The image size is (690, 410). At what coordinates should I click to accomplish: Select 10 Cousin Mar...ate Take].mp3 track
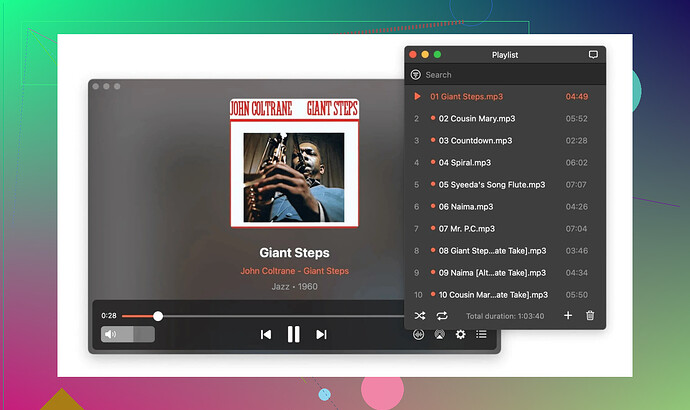tap(505, 294)
